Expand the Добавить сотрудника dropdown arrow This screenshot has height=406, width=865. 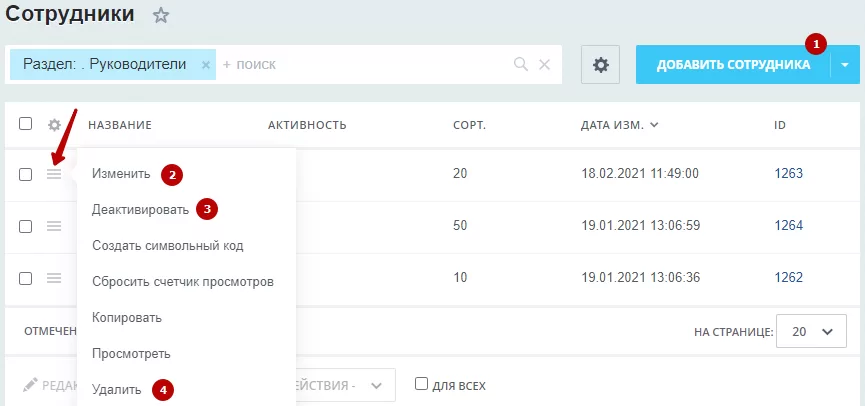[x=845, y=65]
